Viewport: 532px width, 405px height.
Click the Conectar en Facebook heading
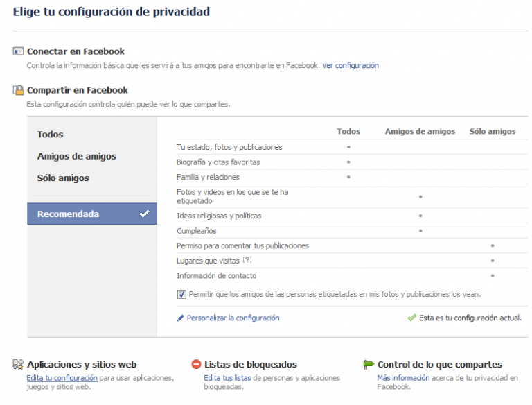(x=76, y=51)
